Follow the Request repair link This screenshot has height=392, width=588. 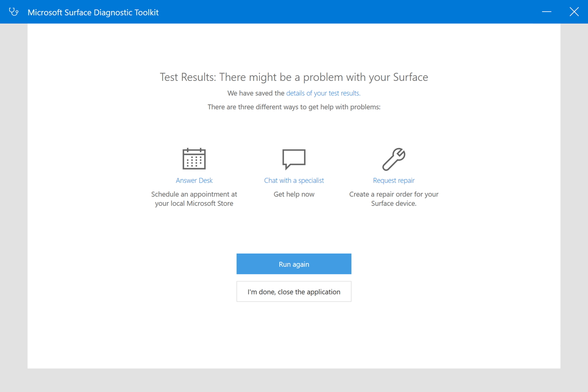tap(394, 181)
